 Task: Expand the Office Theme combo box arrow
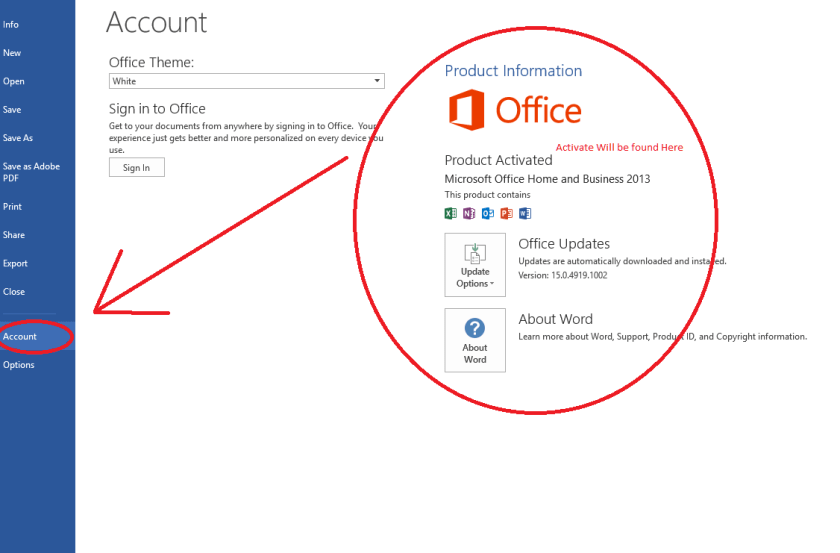(377, 81)
